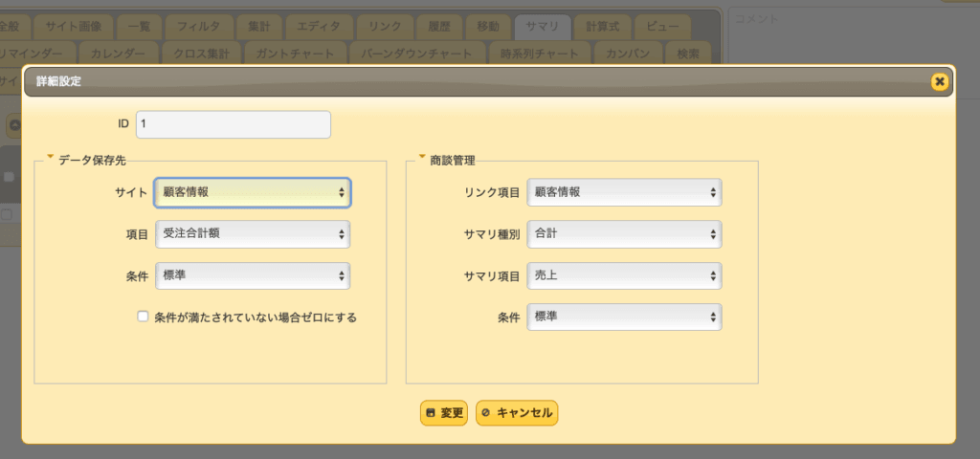Screen dimensions: 980x459
Task: Switch to the 集計 tab
Action: (258, 26)
